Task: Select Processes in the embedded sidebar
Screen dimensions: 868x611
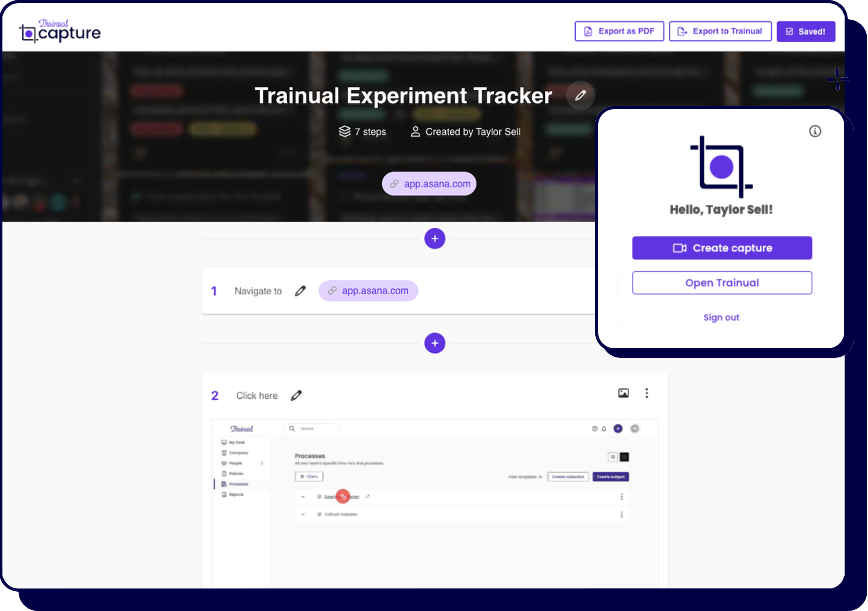Action: pyautogui.click(x=239, y=484)
